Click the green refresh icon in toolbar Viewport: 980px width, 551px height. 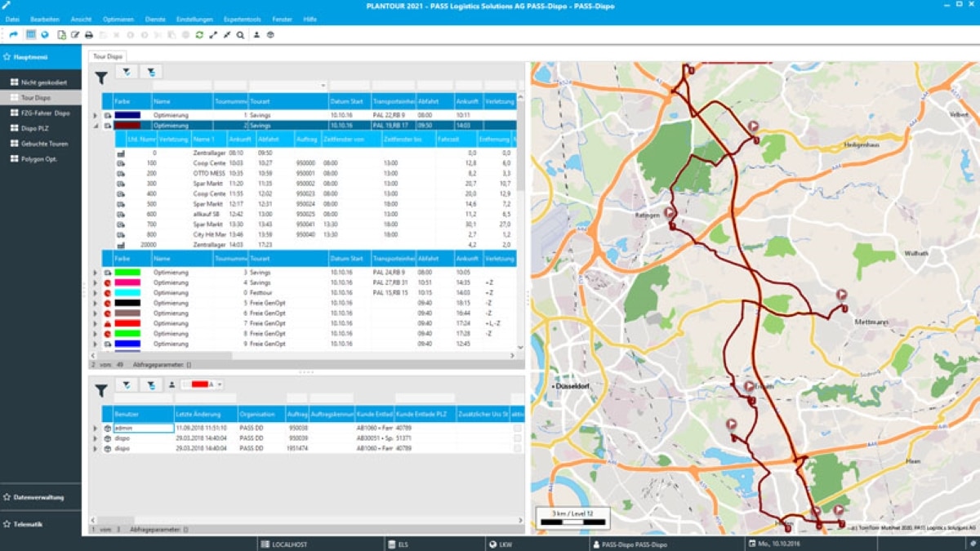(199, 35)
